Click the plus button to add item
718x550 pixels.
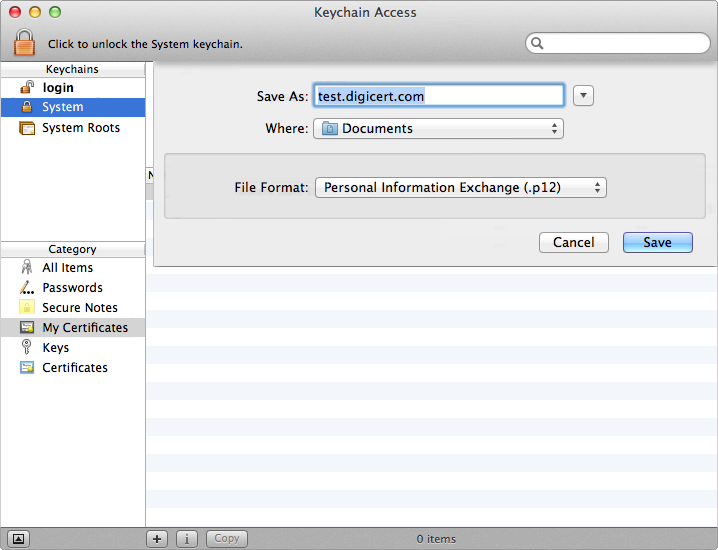point(157,539)
